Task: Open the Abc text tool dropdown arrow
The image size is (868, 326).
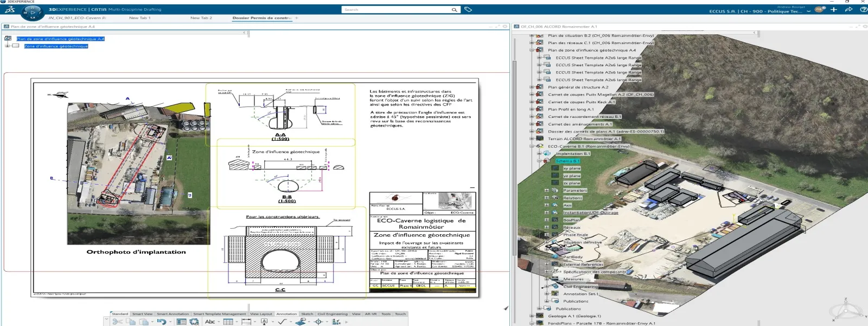Action: click(x=219, y=322)
